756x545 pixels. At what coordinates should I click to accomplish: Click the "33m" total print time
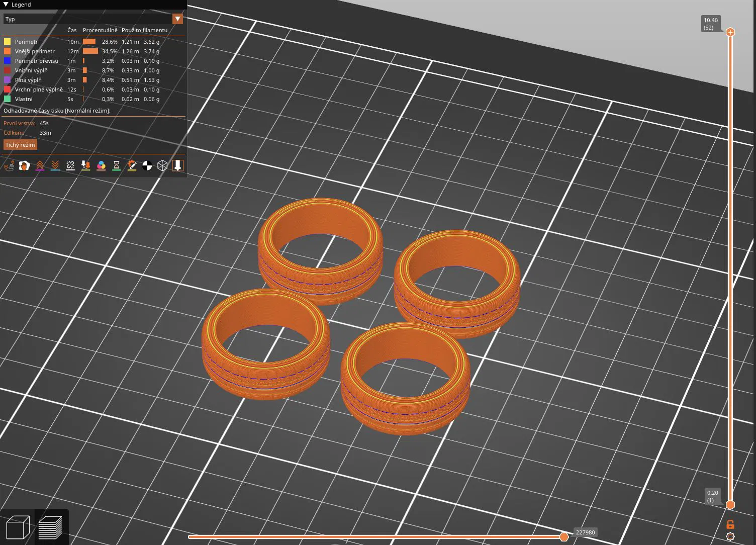click(45, 133)
